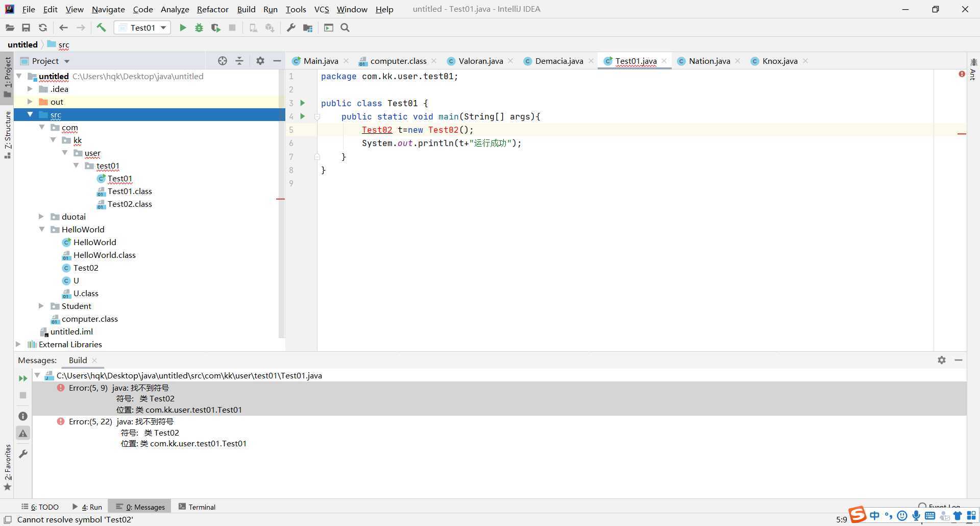Image resolution: width=980 pixels, height=526 pixels.
Task: Collapse the src folder
Action: pos(30,114)
